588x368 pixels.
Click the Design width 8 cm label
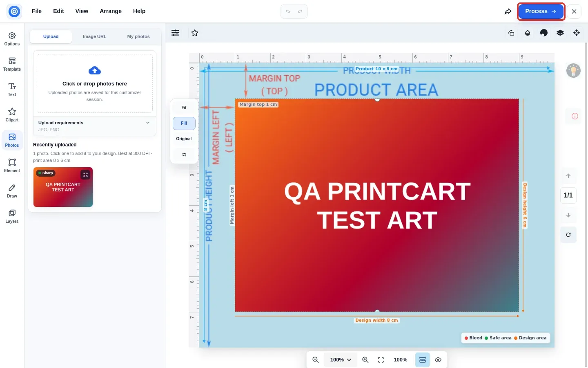pos(376,321)
